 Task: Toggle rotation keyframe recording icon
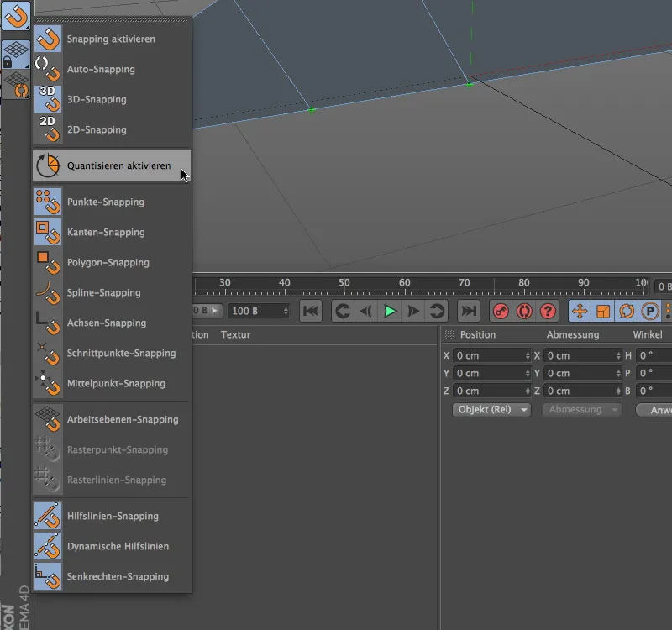click(x=627, y=311)
